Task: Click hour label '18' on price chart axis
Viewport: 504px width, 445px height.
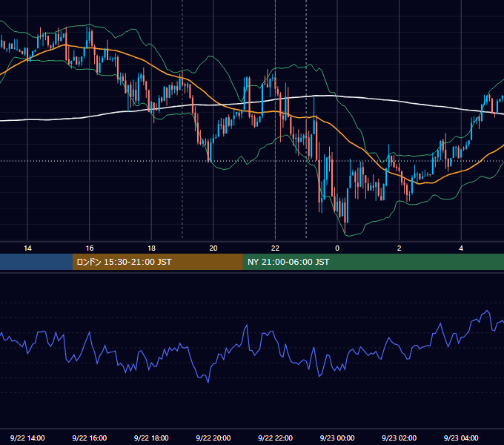Action: 151,248
